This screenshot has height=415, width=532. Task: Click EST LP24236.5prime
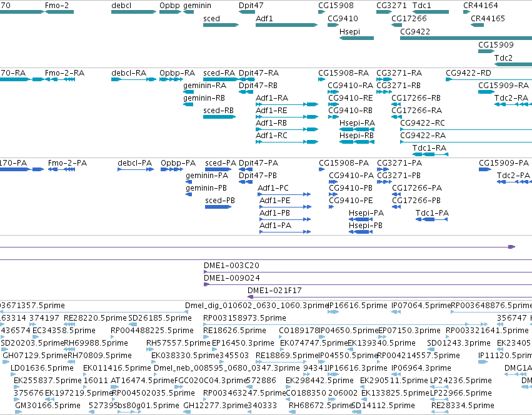[439, 387]
